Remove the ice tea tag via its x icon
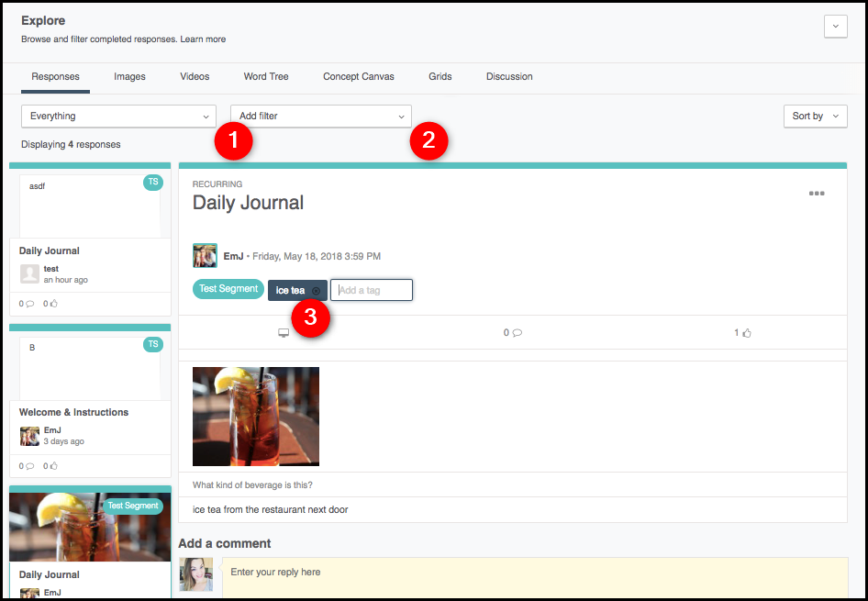868x601 pixels. (316, 291)
